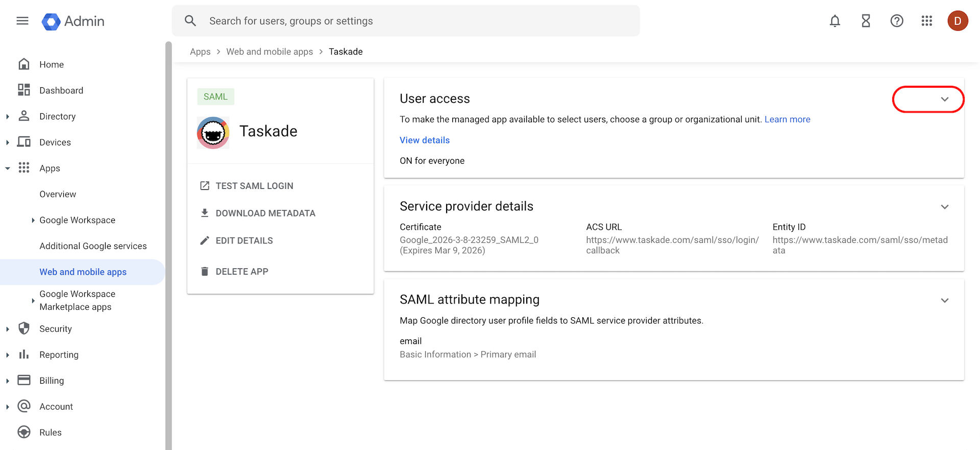Click TEST SAML LOGIN
The image size is (980, 450).
coord(254,186)
